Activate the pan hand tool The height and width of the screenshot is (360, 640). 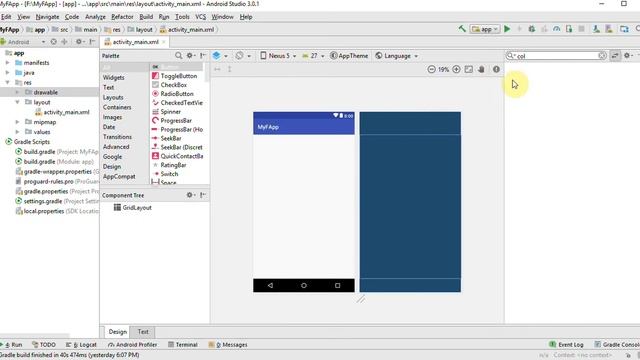click(x=481, y=69)
